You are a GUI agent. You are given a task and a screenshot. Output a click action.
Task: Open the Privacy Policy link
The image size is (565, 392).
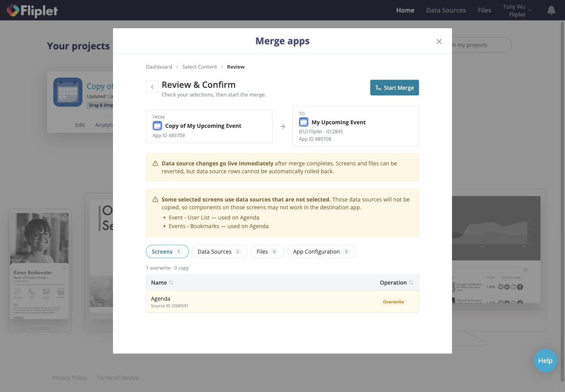(x=69, y=378)
